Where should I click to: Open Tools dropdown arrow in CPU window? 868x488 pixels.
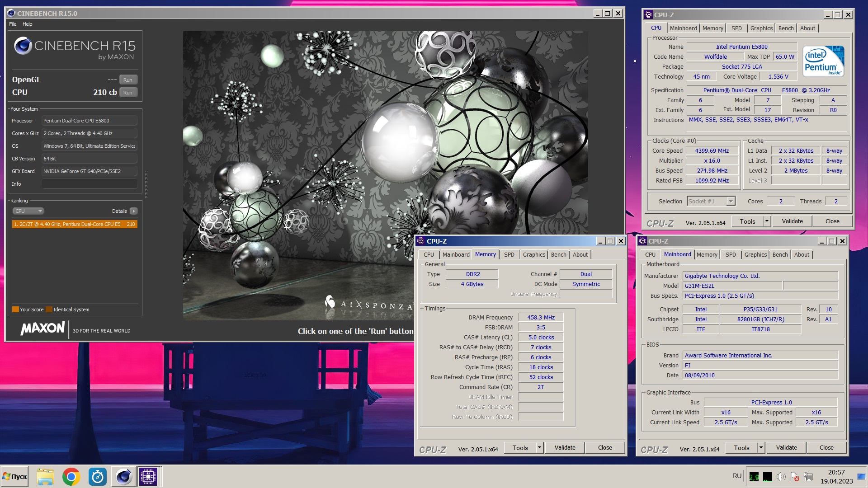click(767, 221)
